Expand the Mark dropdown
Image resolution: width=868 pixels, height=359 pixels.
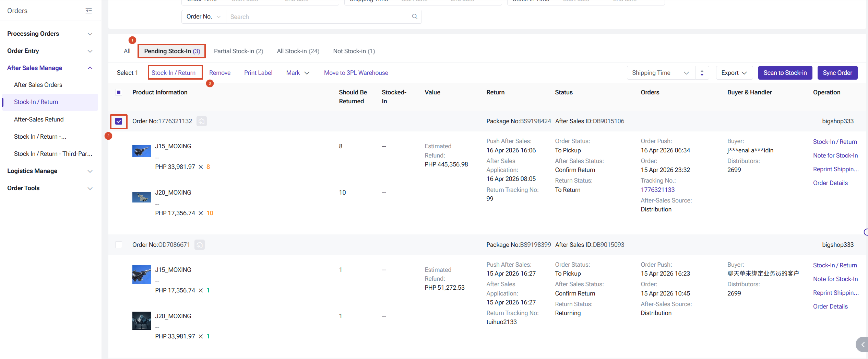298,73
